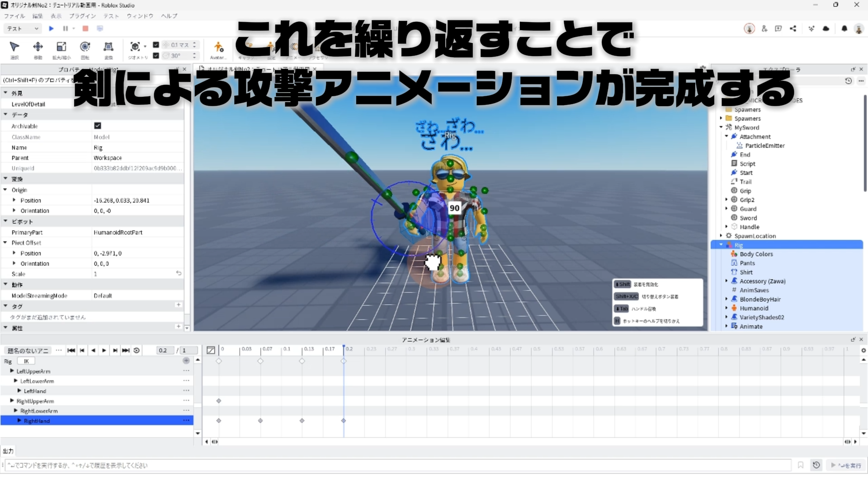The image size is (868, 488).
Task: Click the Scale (拡大/縮小) tool icon
Action: click(61, 47)
